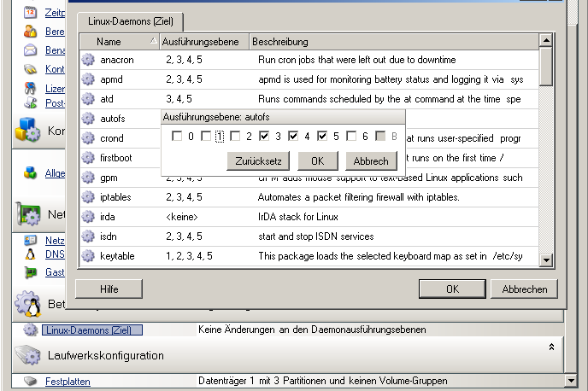
Task: Open the DNS link in sidebar
Action: [x=55, y=254]
